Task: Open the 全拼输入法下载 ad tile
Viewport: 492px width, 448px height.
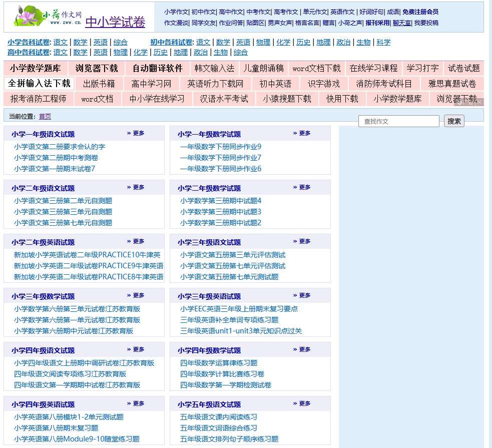Action: [x=39, y=83]
